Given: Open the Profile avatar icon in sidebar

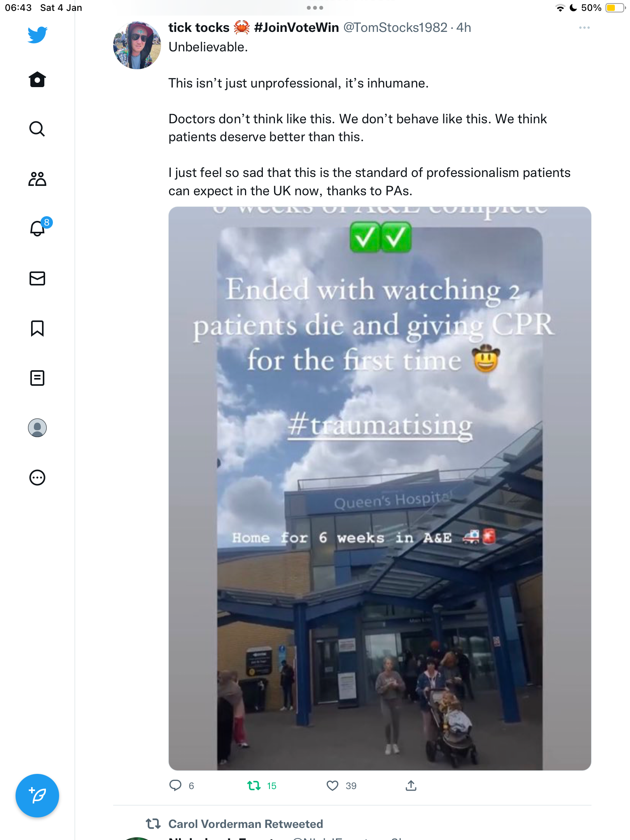Looking at the screenshot, I should coord(37,428).
